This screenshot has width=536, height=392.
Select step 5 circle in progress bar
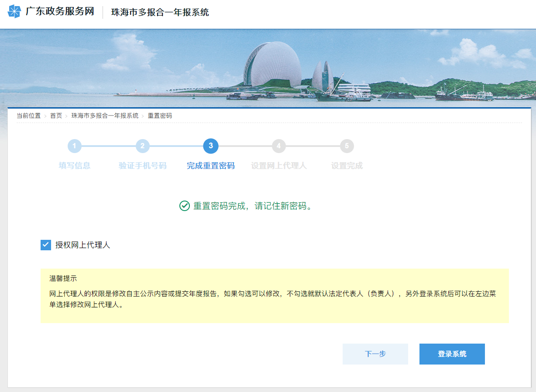347,146
